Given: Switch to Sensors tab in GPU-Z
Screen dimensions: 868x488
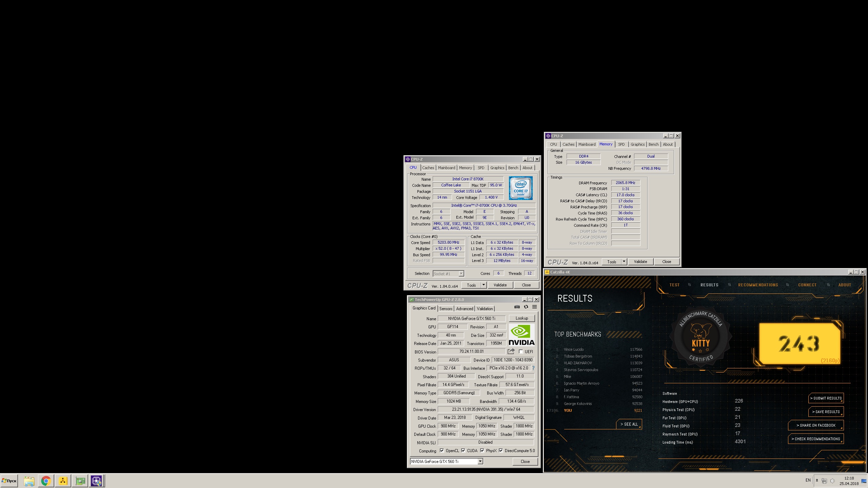Looking at the screenshot, I should click(x=446, y=309).
